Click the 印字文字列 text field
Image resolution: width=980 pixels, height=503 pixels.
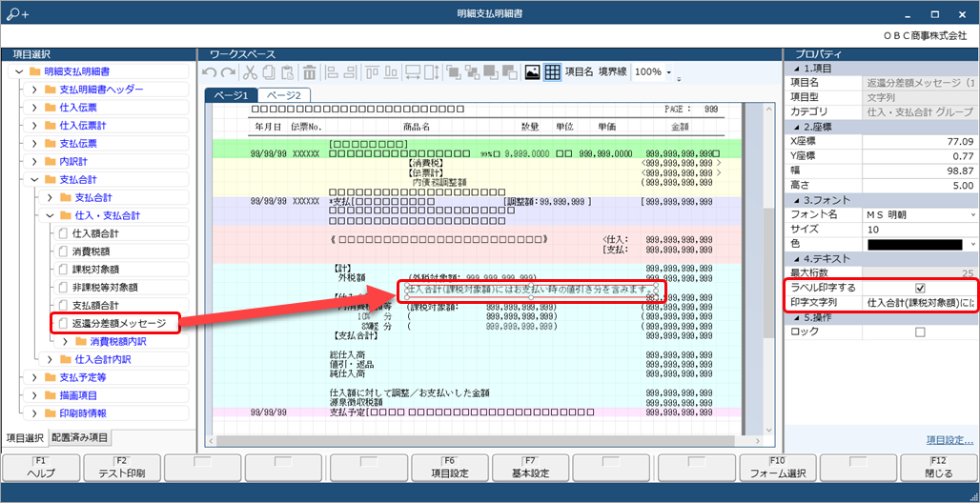[920, 302]
